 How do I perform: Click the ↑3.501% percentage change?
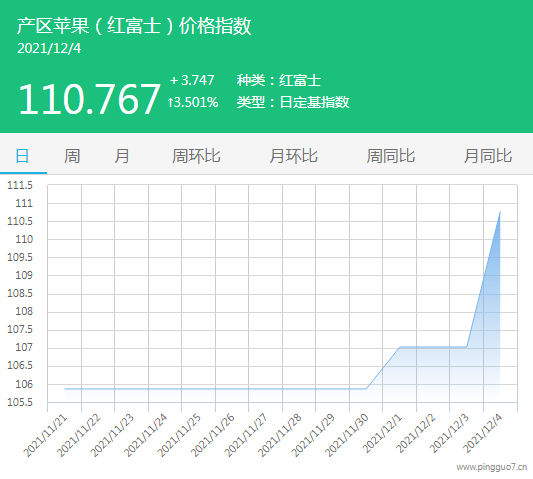[193, 102]
